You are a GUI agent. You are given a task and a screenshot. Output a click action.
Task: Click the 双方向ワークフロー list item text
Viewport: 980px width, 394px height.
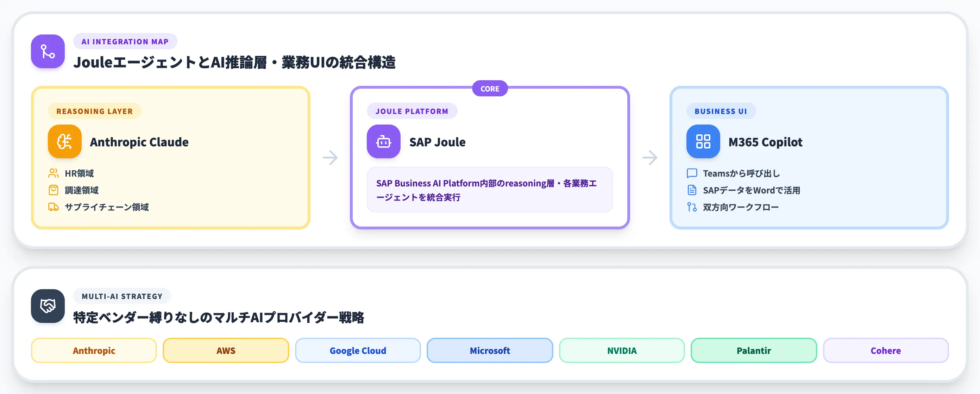[741, 207]
